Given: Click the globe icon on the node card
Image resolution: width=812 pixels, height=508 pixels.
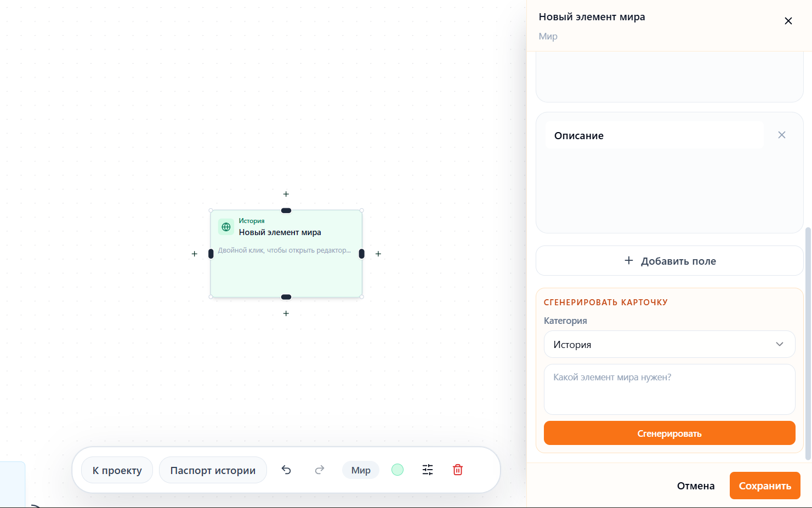Looking at the screenshot, I should click(226, 227).
